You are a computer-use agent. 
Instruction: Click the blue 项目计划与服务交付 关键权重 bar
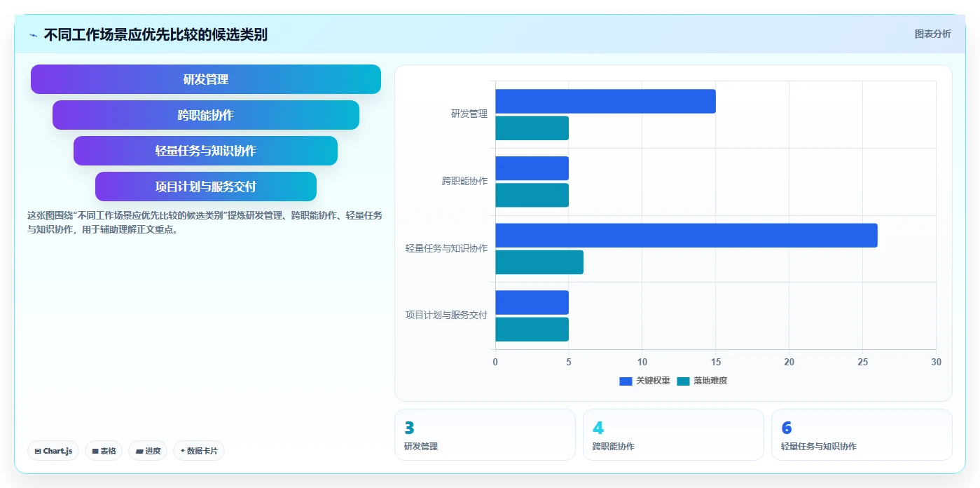[x=532, y=302]
